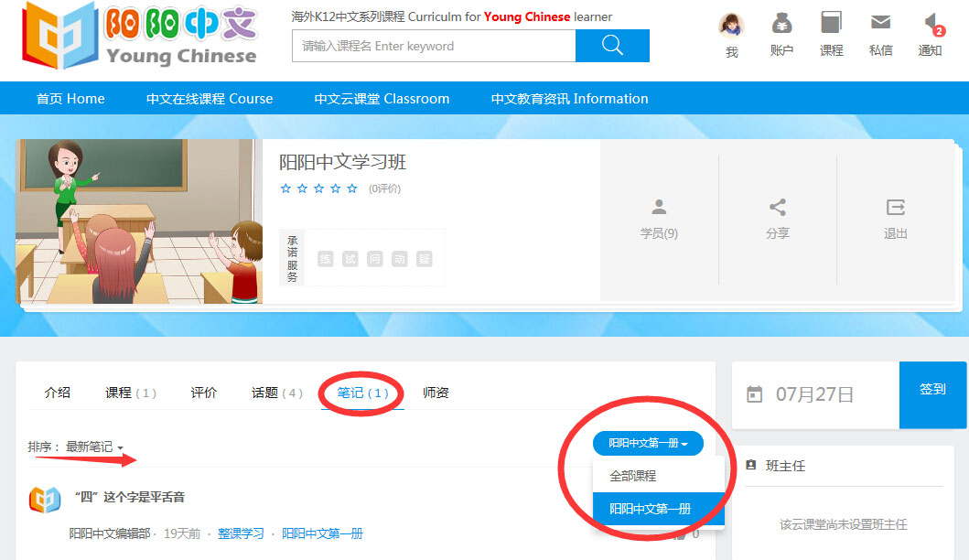Focus the course keyword search field
Image resolution: width=969 pixels, height=560 pixels.
point(434,46)
